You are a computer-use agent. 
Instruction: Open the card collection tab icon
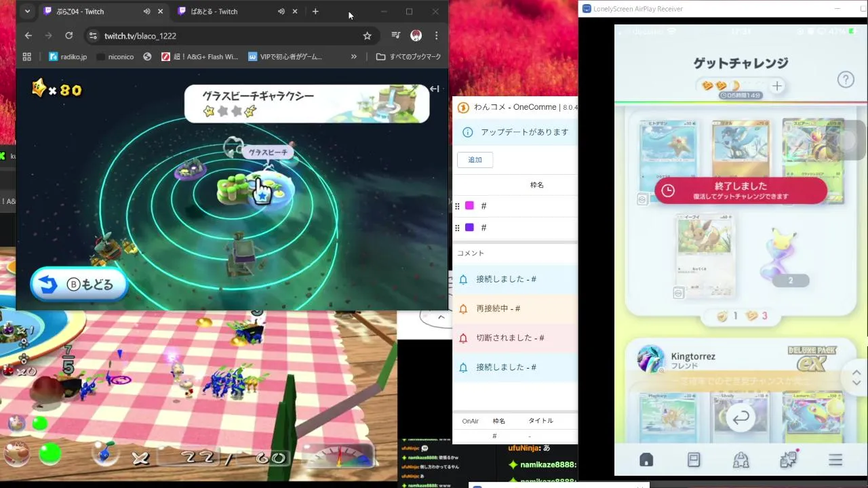(x=694, y=460)
